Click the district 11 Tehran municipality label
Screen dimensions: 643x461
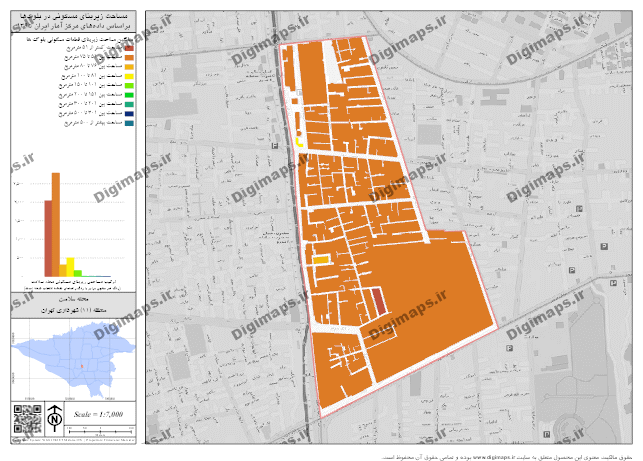(x=74, y=310)
